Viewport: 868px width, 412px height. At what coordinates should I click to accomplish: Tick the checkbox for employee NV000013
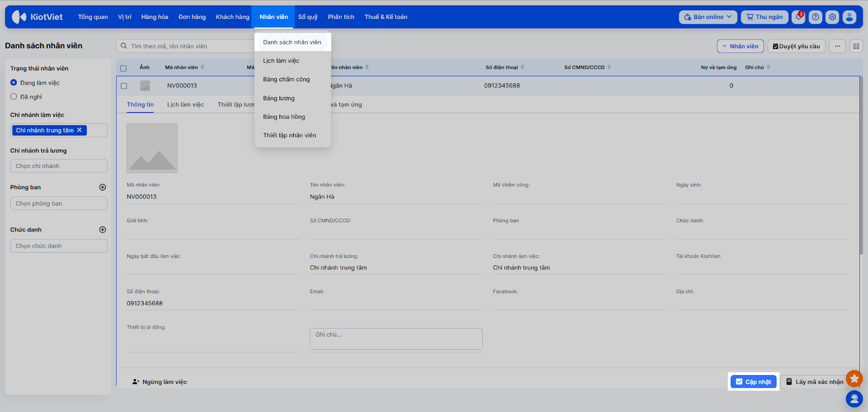(124, 86)
